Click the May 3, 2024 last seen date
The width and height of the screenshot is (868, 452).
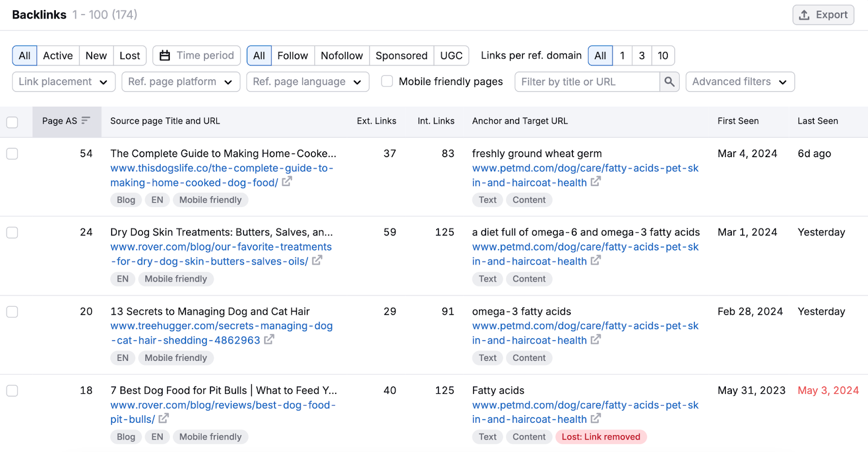[828, 390]
